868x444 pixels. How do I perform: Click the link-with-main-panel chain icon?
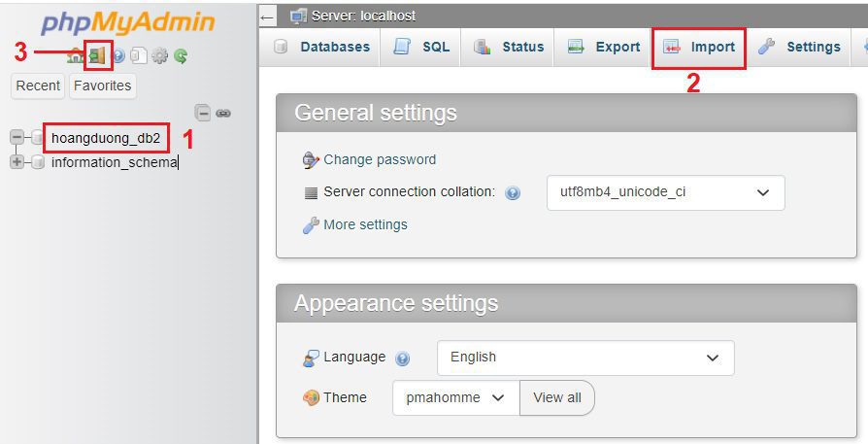223,113
